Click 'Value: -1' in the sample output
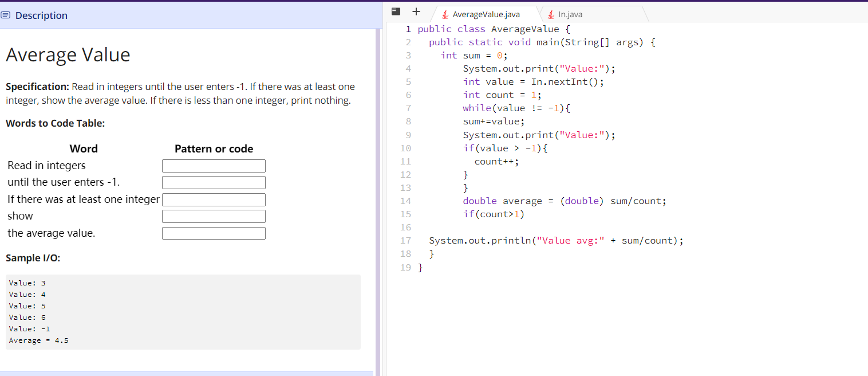Image resolution: width=868 pixels, height=376 pixels. coord(30,329)
